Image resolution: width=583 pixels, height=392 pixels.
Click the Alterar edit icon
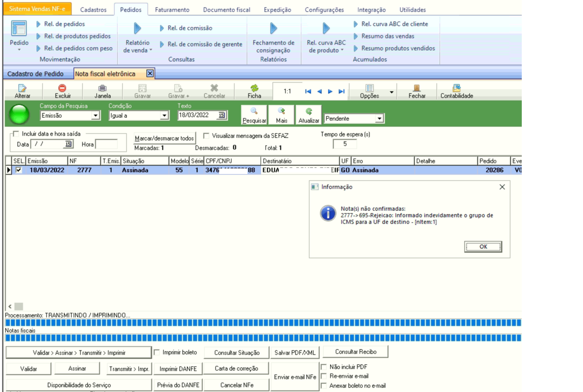pos(22,88)
